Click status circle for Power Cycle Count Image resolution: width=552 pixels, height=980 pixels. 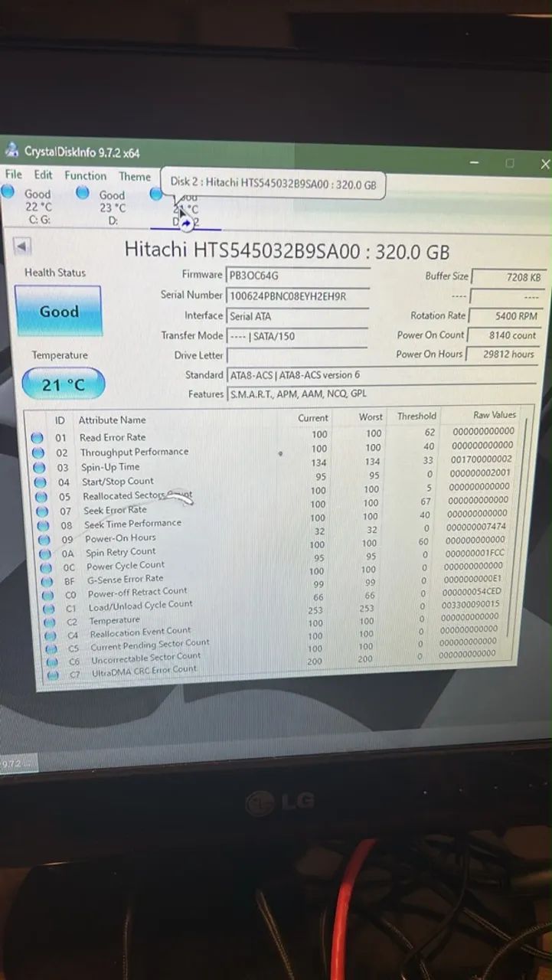(x=46, y=567)
